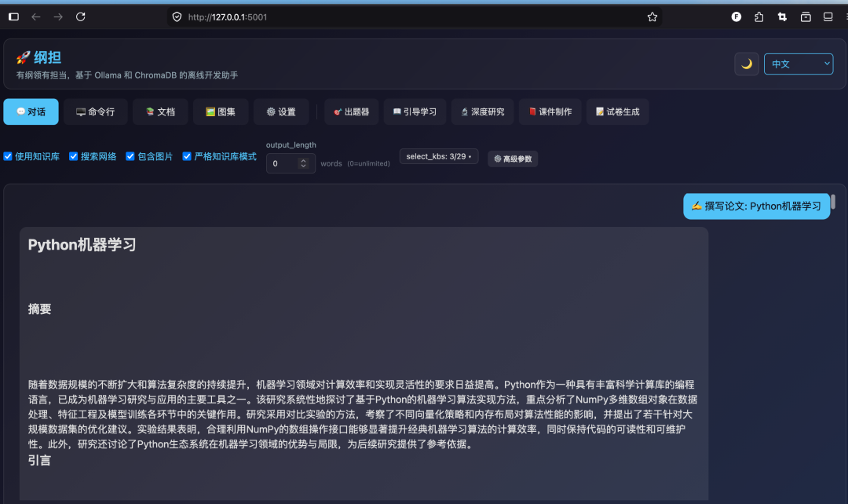
Task: Expand the select_kbs: 3/29 dropdown
Action: 439,156
